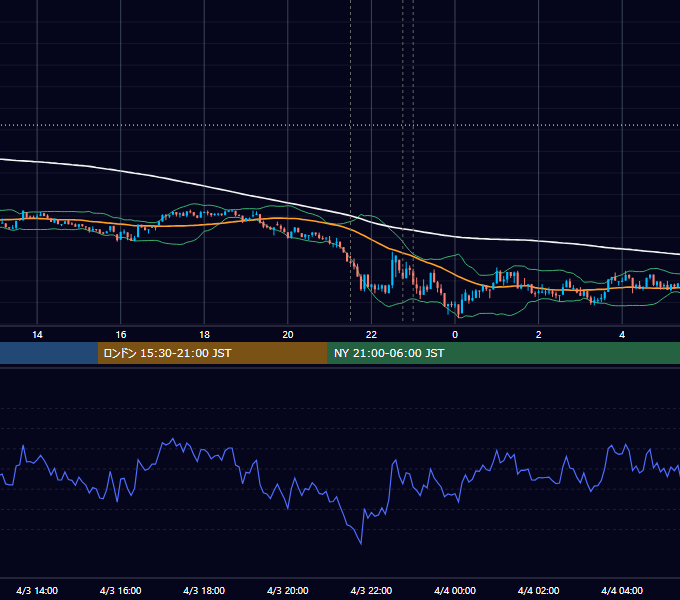Click the blue session bar before London
This screenshot has width=680, height=600.
point(49,353)
